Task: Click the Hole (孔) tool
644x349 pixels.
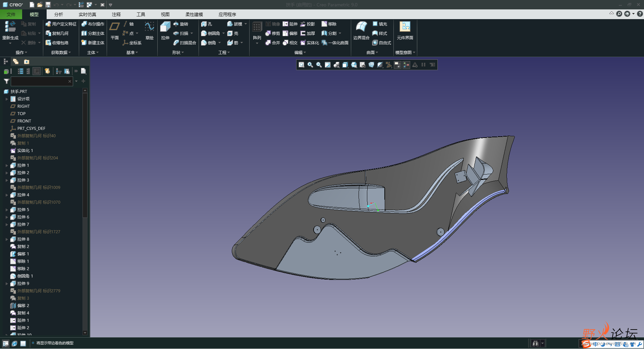Action: 207,24
